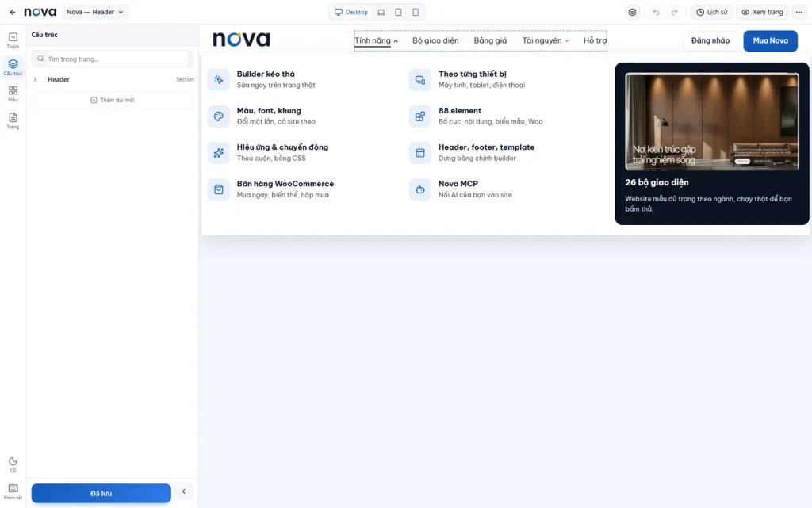Open the Thêm (add) panel icon
812x508 pixels.
tap(13, 40)
